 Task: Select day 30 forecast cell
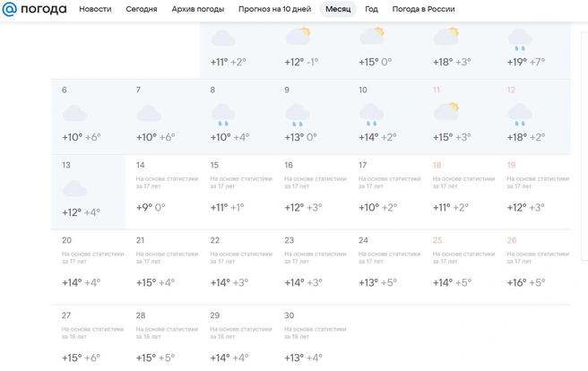click(x=311, y=338)
